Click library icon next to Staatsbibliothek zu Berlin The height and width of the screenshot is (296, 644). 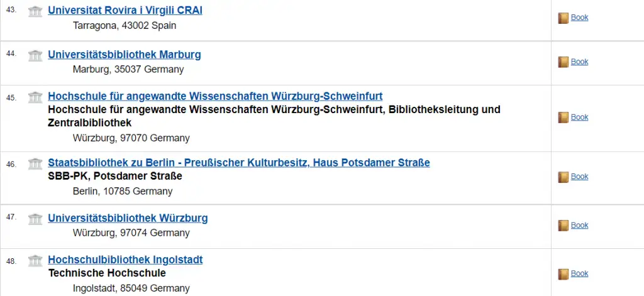coord(35,164)
